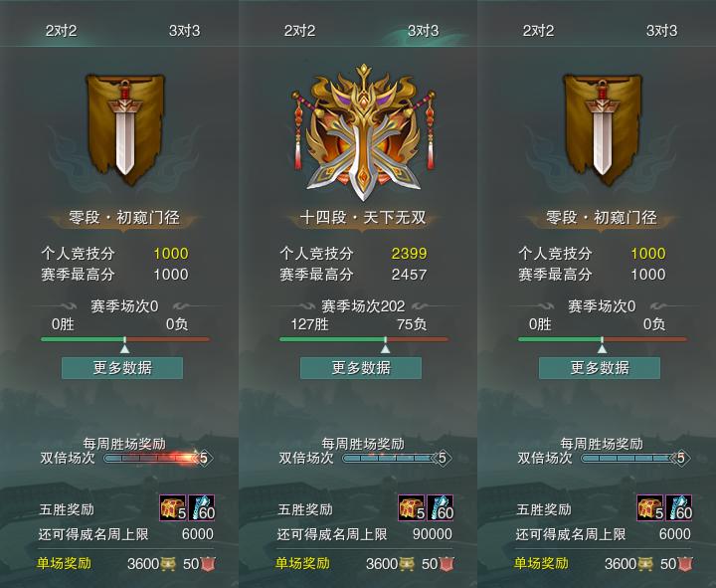Switch to the 2对2 tab in left panel
Viewport: 716px width, 588px height.
[62, 31]
